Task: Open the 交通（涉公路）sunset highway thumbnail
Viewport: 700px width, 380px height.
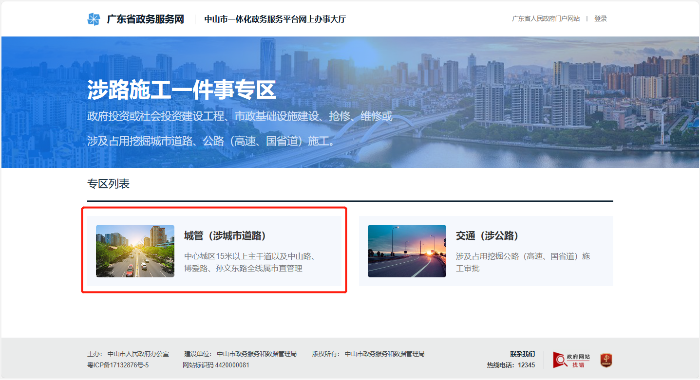Action: (407, 251)
